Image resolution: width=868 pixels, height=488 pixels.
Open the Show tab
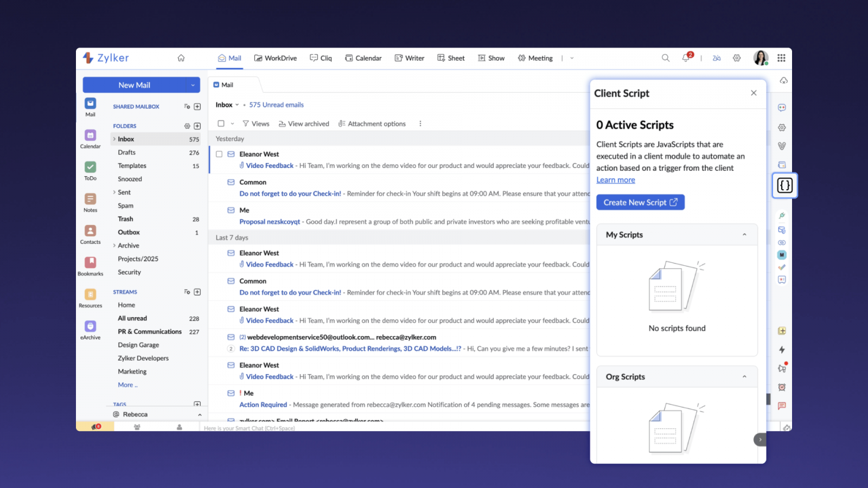click(491, 58)
